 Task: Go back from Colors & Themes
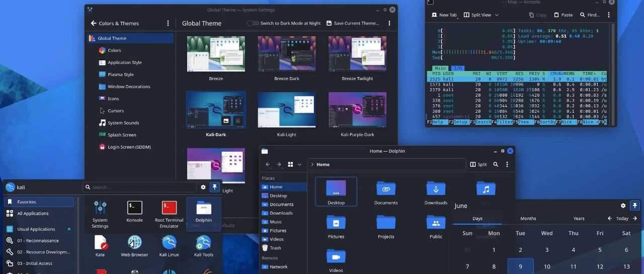point(93,23)
